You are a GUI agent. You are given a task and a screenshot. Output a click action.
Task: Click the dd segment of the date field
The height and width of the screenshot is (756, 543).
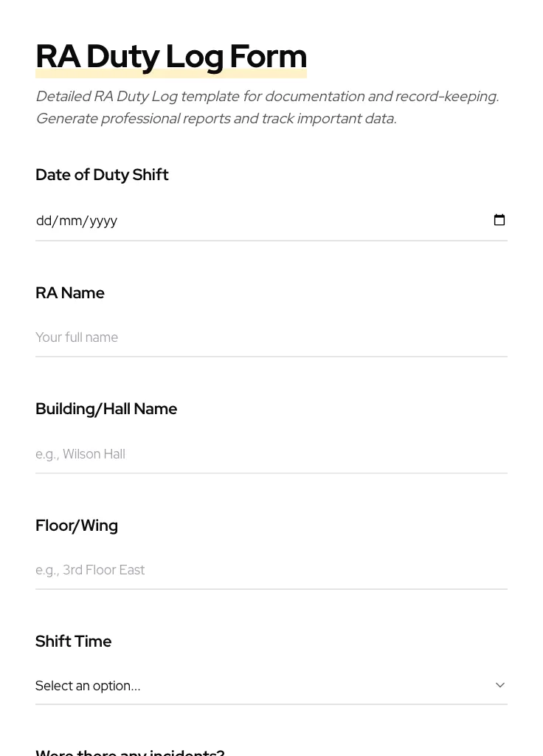(x=46, y=220)
